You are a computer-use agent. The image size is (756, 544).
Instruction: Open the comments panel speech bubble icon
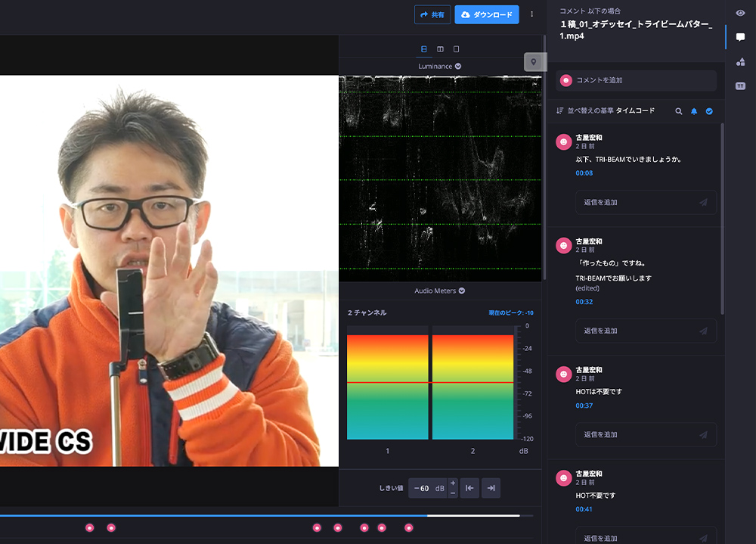[740, 37]
